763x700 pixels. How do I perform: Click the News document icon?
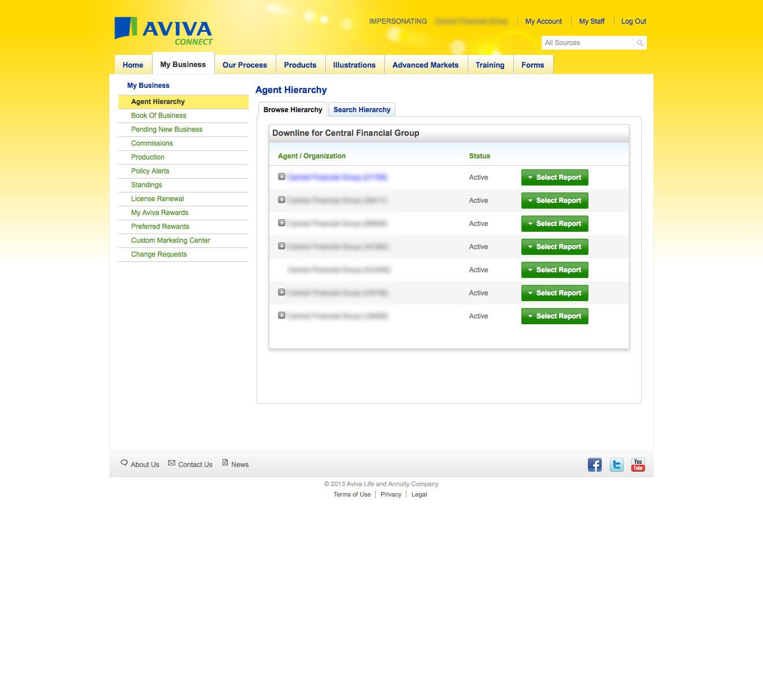coord(225,462)
